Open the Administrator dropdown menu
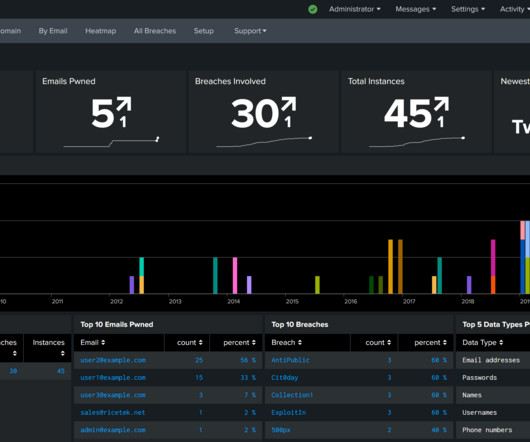 pos(355,9)
